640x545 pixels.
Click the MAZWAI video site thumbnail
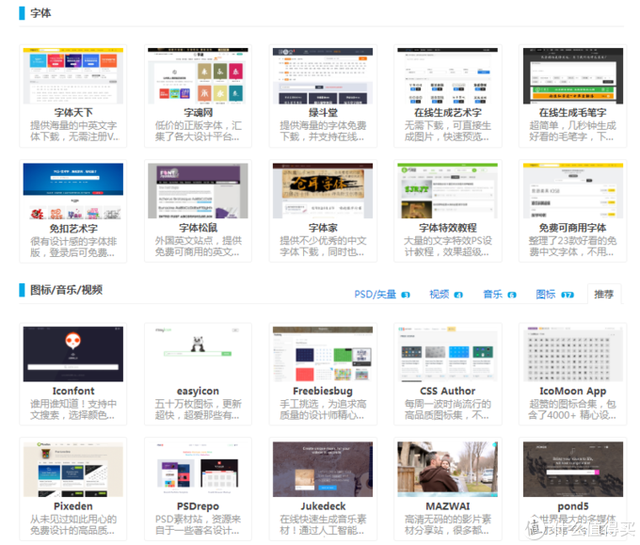448,469
